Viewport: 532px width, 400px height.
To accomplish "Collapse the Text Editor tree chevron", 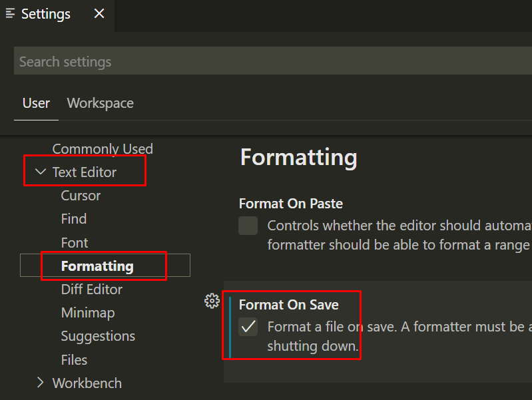I will 41,172.
